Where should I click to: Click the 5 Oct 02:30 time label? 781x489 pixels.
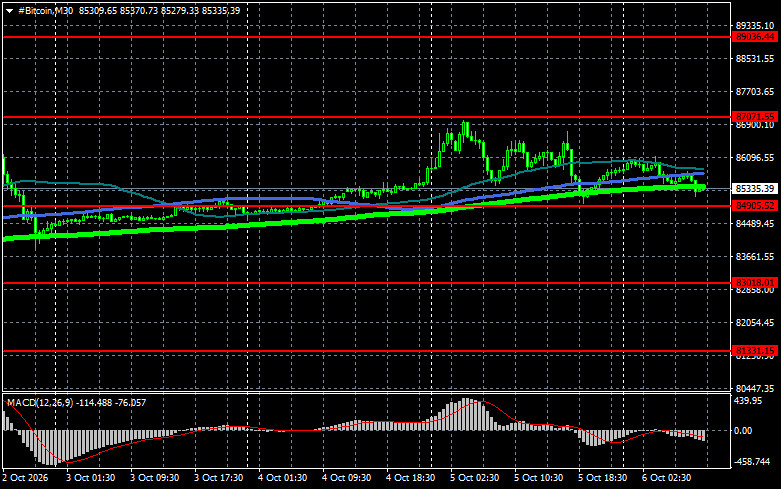tap(475, 478)
